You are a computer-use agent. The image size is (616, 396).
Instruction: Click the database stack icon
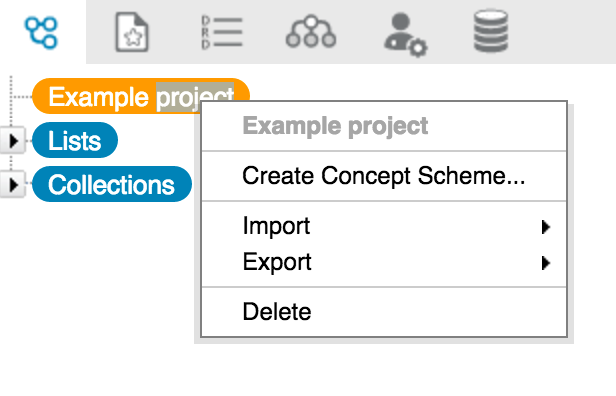pyautogui.click(x=491, y=31)
